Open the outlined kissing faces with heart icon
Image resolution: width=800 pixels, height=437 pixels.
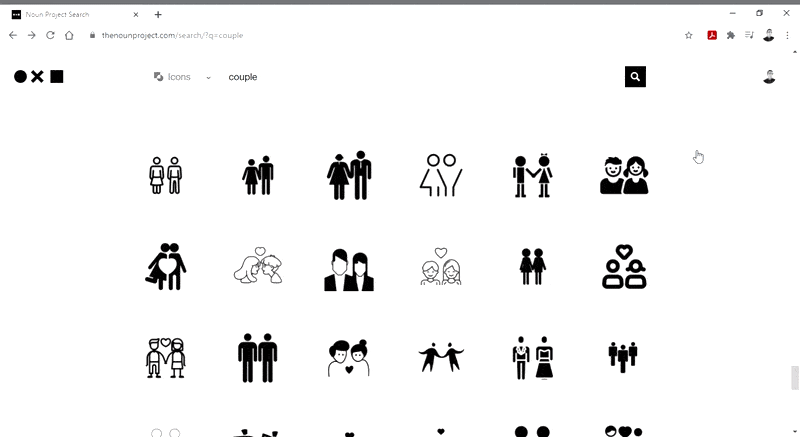[x=258, y=266]
